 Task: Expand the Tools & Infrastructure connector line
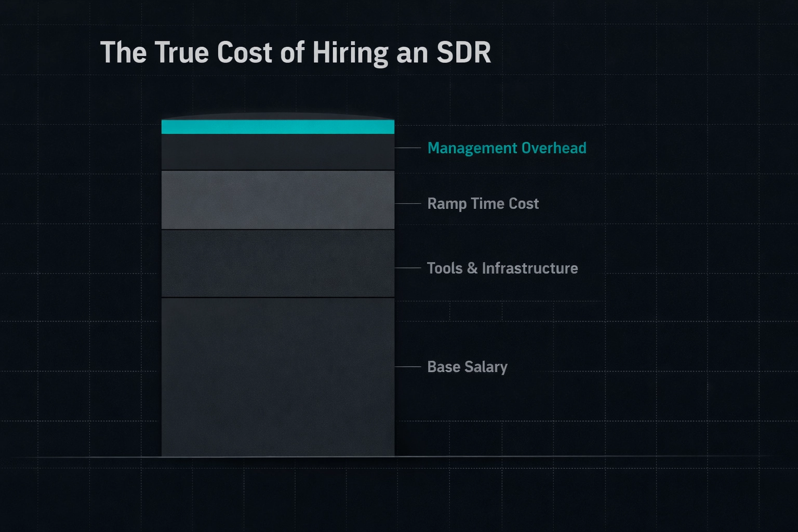(x=408, y=268)
